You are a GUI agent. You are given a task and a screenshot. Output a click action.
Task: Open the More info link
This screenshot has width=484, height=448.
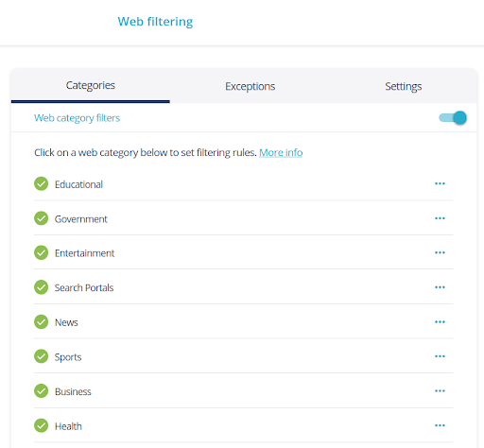click(281, 152)
